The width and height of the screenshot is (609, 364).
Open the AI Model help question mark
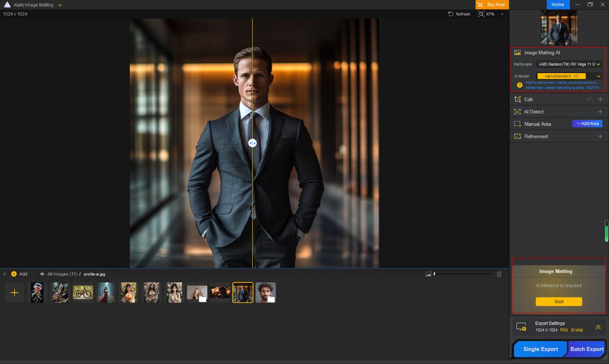[519, 85]
